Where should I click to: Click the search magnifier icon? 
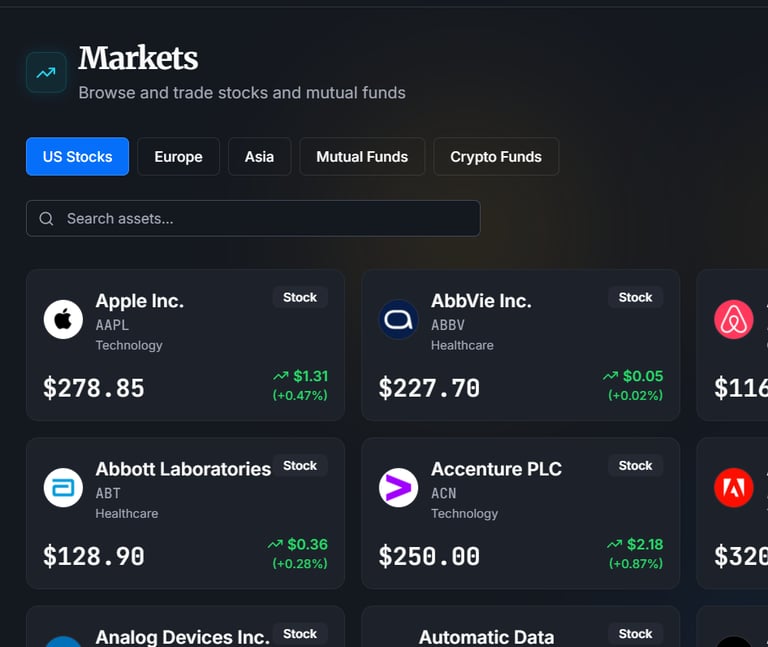coord(46,218)
